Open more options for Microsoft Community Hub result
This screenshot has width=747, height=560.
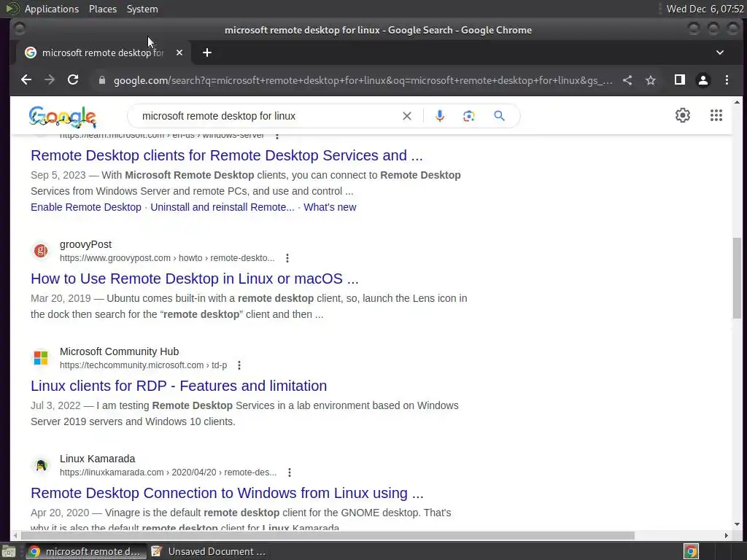click(x=239, y=365)
